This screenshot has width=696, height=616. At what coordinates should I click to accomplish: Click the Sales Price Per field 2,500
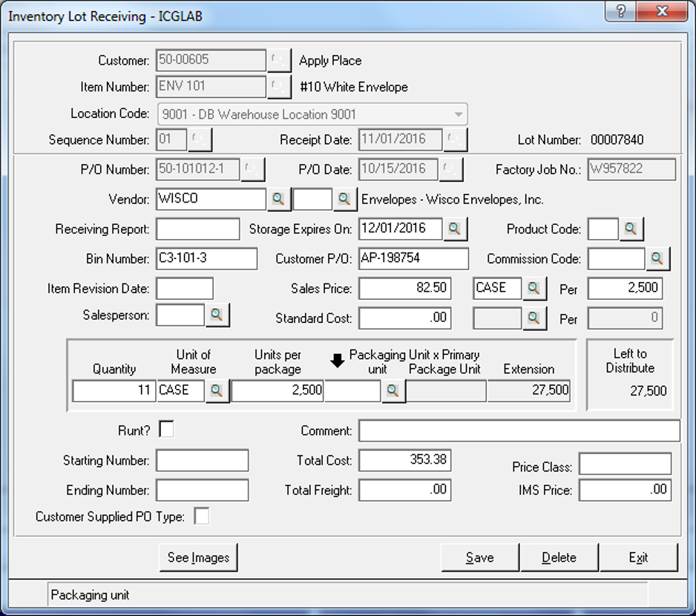coord(626,288)
